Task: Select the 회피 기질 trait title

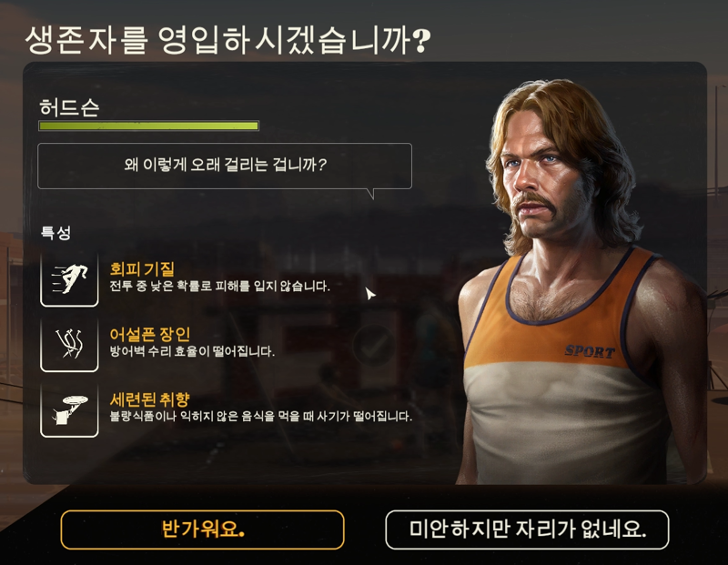Action: point(142,268)
